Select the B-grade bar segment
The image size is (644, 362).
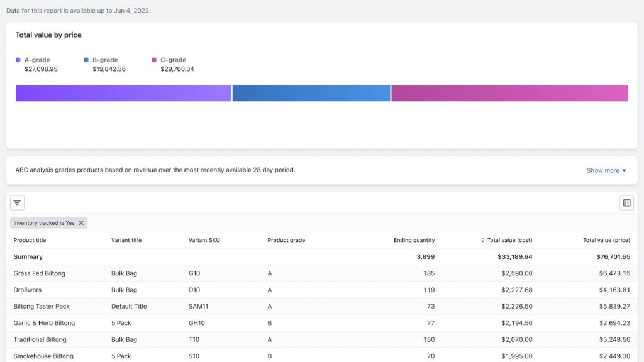coord(311,92)
